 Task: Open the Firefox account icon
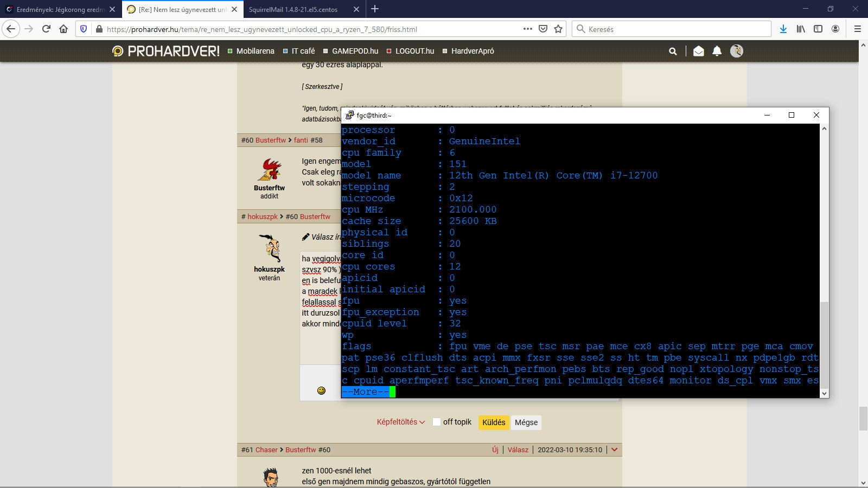835,29
